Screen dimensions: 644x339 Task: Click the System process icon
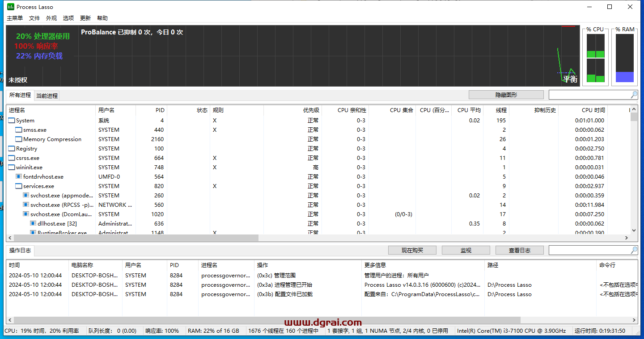pos(12,121)
